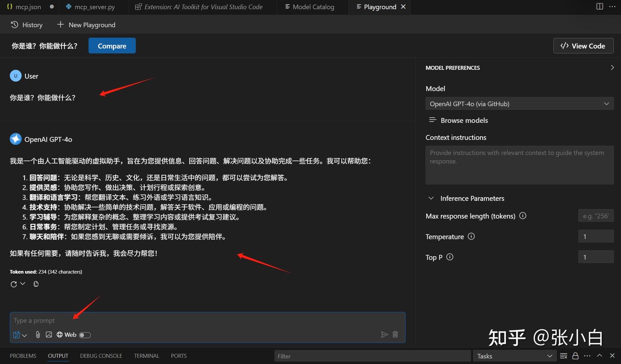
Task: Copy the GPT-4o response with the copy icon
Action: click(36, 284)
